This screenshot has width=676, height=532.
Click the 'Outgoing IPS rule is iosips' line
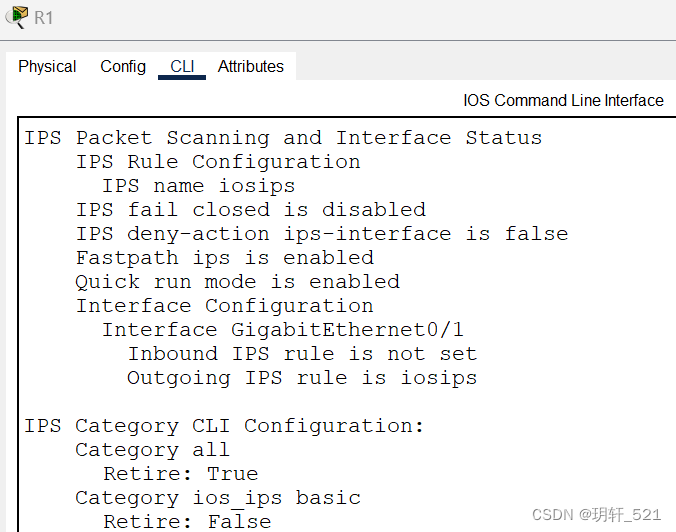pyautogui.click(x=302, y=379)
